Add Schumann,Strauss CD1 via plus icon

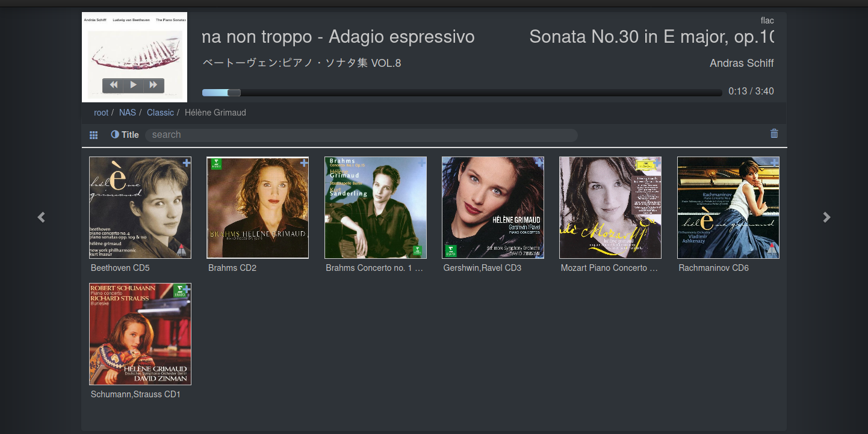coord(187,289)
